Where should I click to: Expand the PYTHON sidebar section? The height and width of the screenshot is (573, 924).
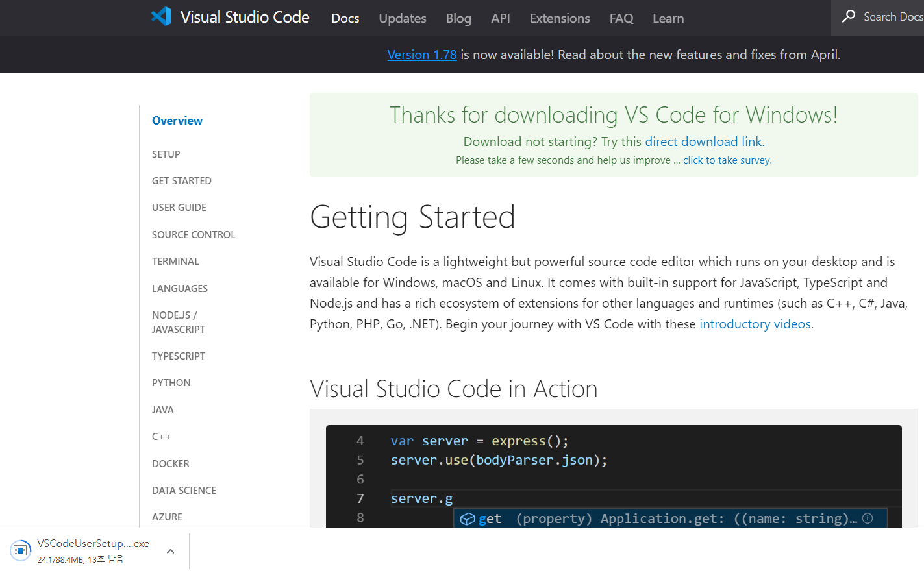pyautogui.click(x=171, y=383)
